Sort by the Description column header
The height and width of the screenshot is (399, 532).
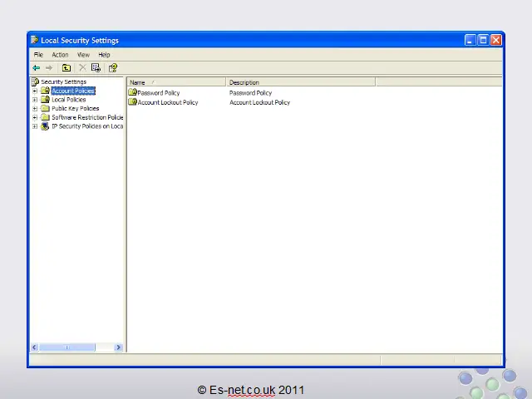(x=301, y=82)
